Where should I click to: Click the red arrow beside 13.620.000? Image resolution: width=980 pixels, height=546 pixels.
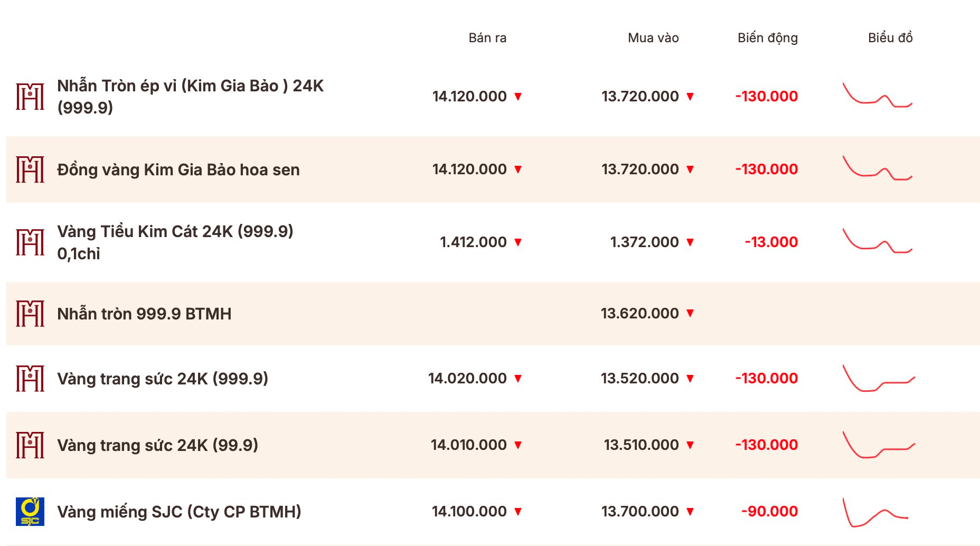click(690, 314)
